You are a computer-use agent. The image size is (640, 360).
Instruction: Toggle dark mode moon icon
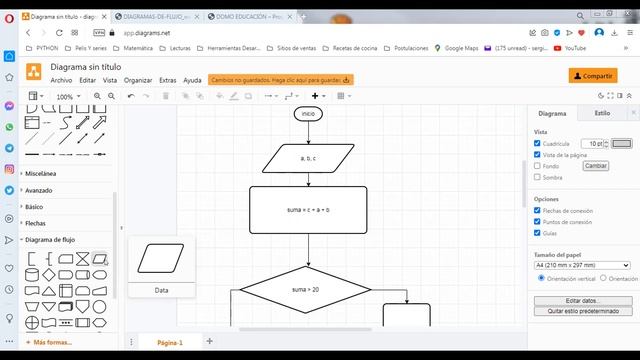pos(601,96)
